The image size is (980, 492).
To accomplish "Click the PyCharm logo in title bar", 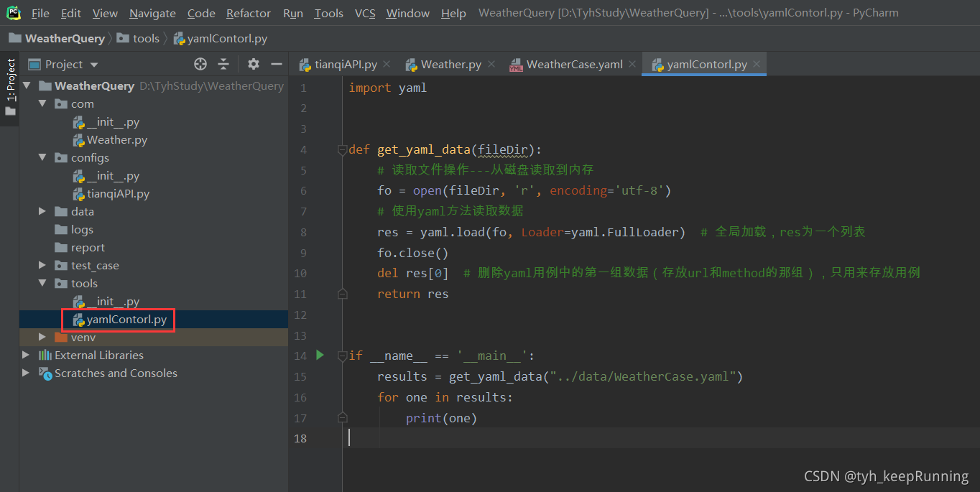I will coord(14,12).
